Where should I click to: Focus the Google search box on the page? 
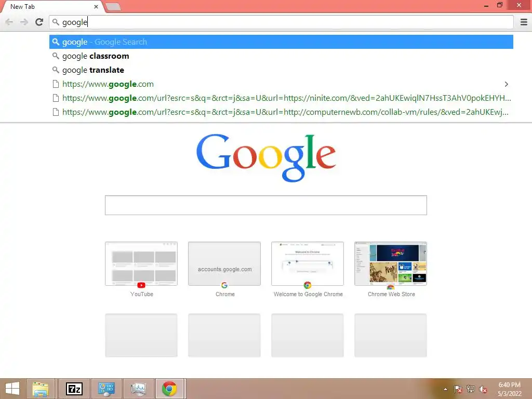click(x=266, y=205)
